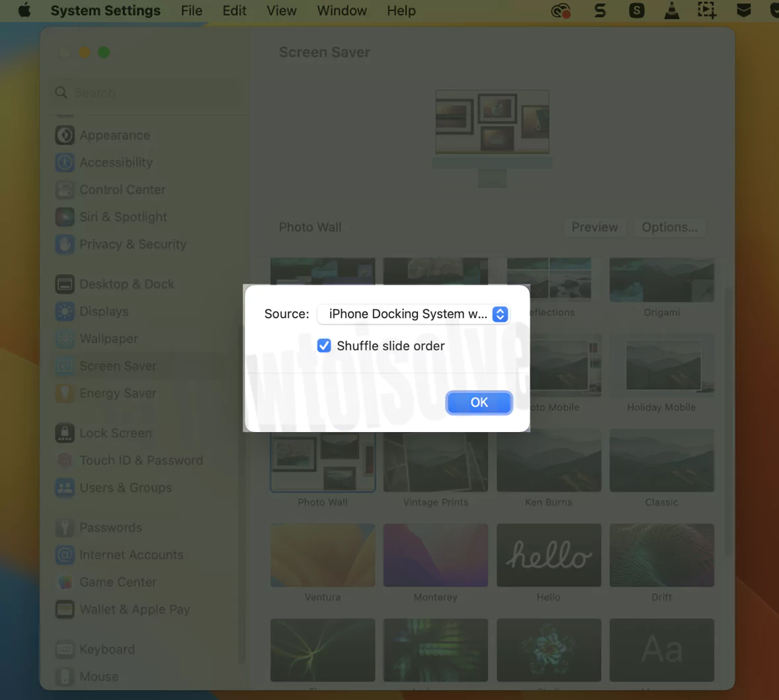Click the Keyboard label in sidebar
Screen dimensions: 779x700
(107, 649)
